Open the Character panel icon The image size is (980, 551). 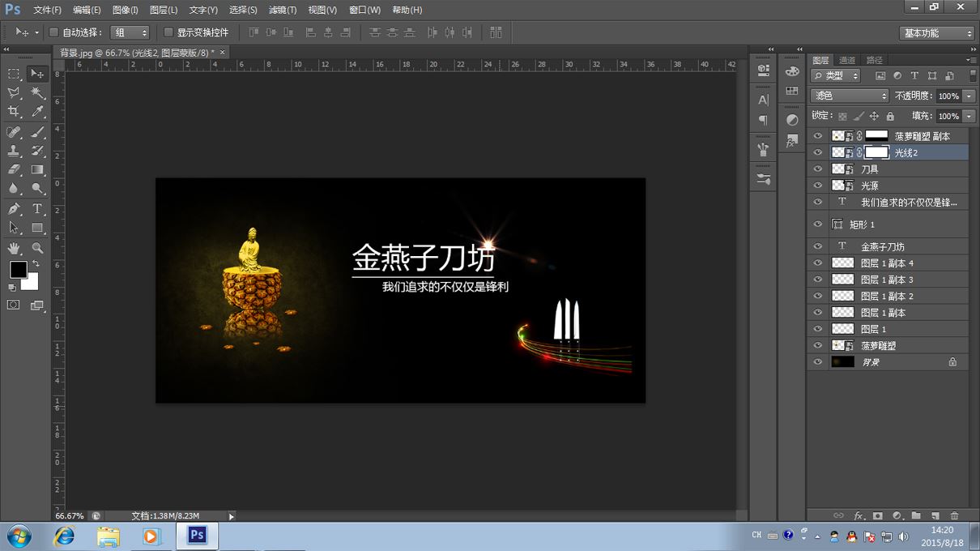pyautogui.click(x=763, y=100)
